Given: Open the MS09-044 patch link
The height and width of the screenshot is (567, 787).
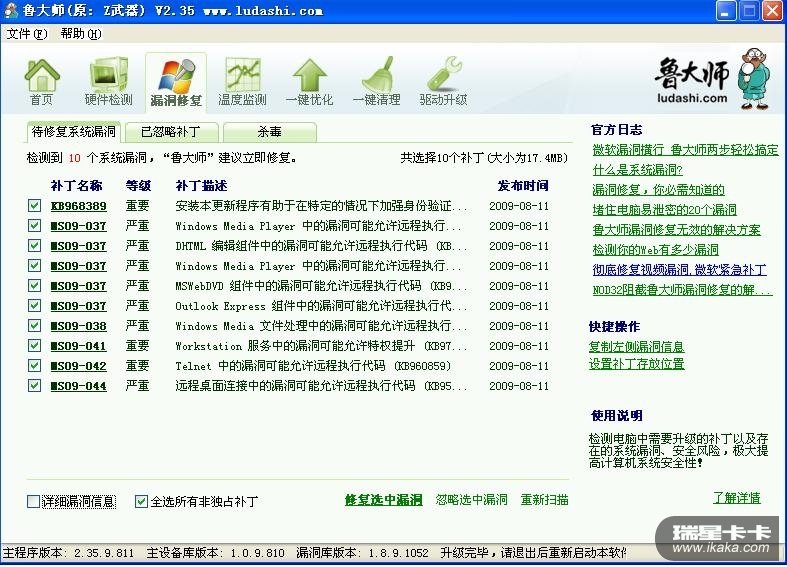Looking at the screenshot, I should (x=79, y=386).
